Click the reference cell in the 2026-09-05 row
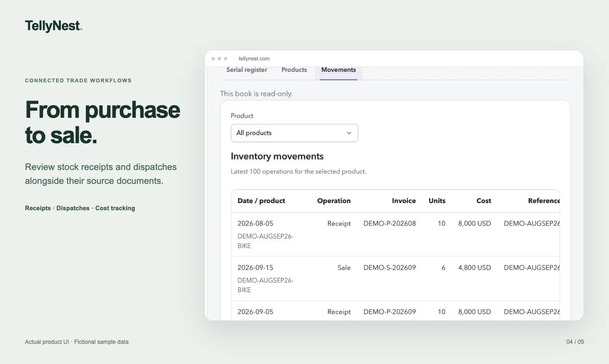The width and height of the screenshot is (609, 364). pyautogui.click(x=532, y=312)
